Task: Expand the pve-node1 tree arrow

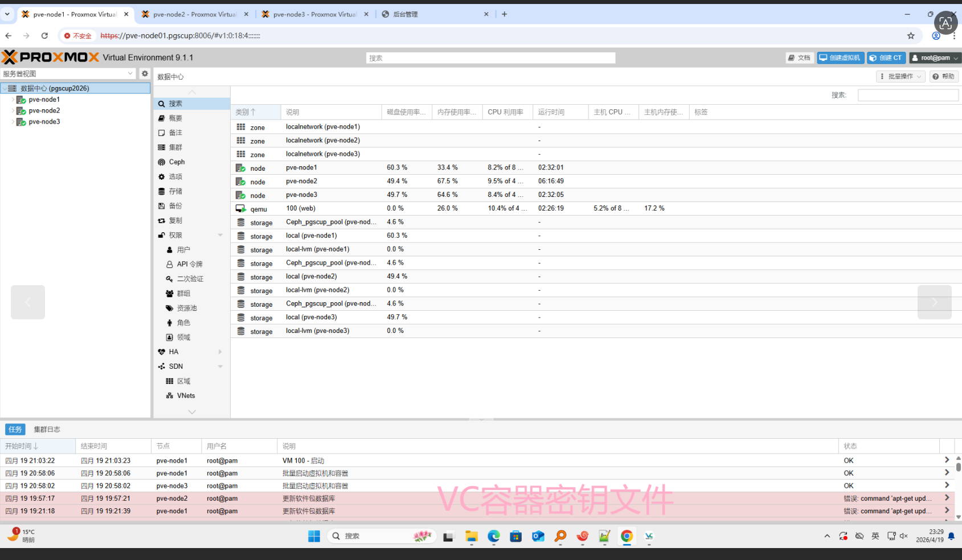Action: (13, 100)
